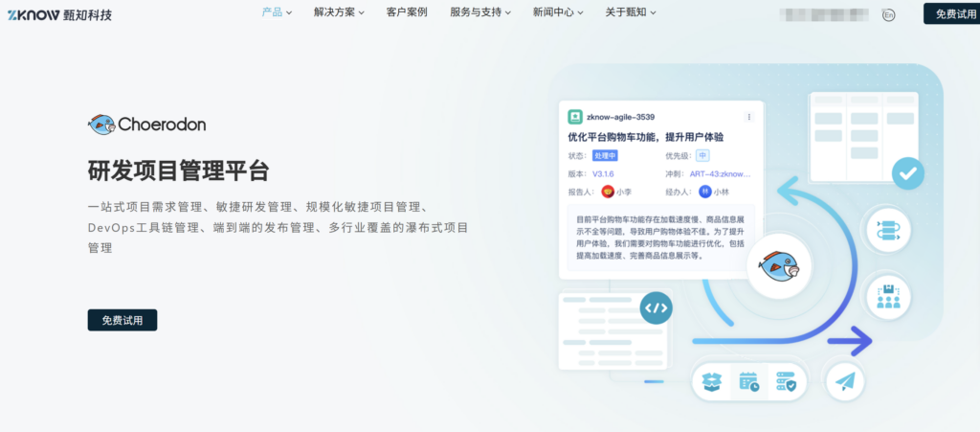Screen dimensions: 980x432
Task: Click the calendar clock icon
Action: 748,381
